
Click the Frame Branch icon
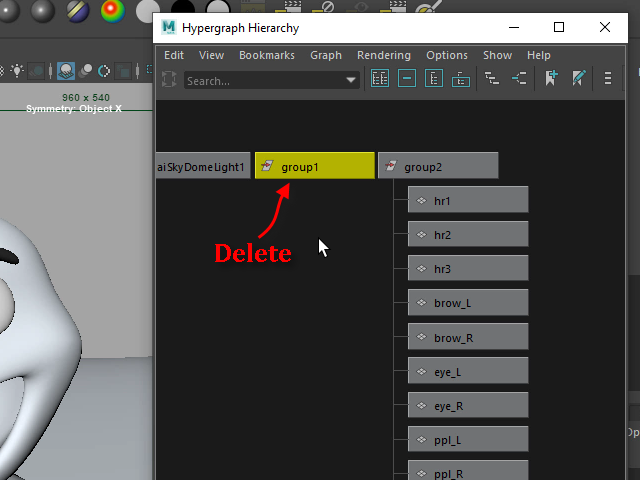461,80
